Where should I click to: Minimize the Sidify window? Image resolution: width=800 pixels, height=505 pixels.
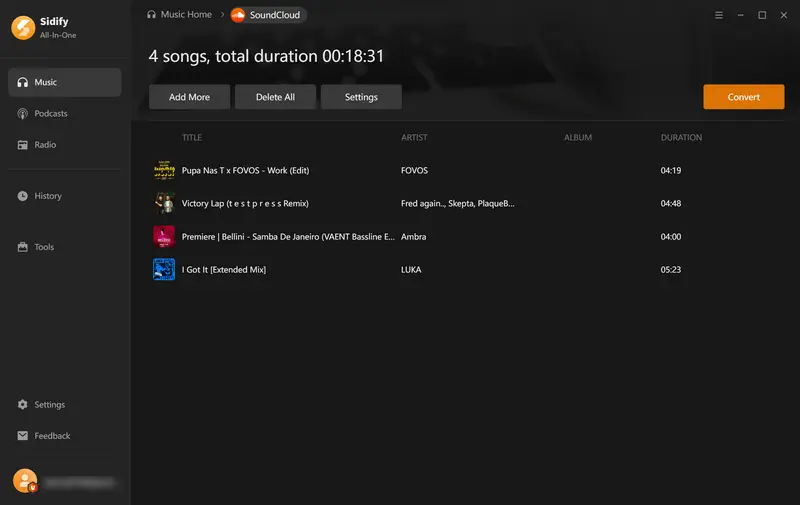[740, 15]
